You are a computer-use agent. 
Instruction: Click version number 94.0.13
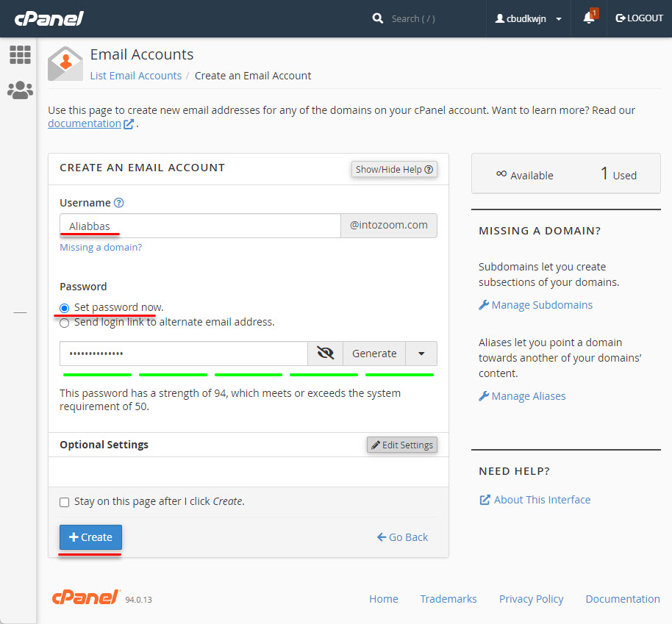click(138, 600)
